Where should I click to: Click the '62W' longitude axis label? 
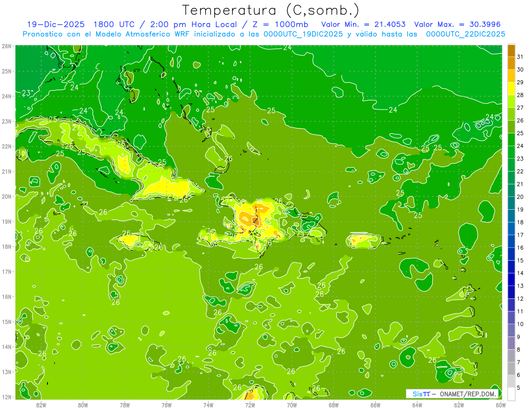459,404
